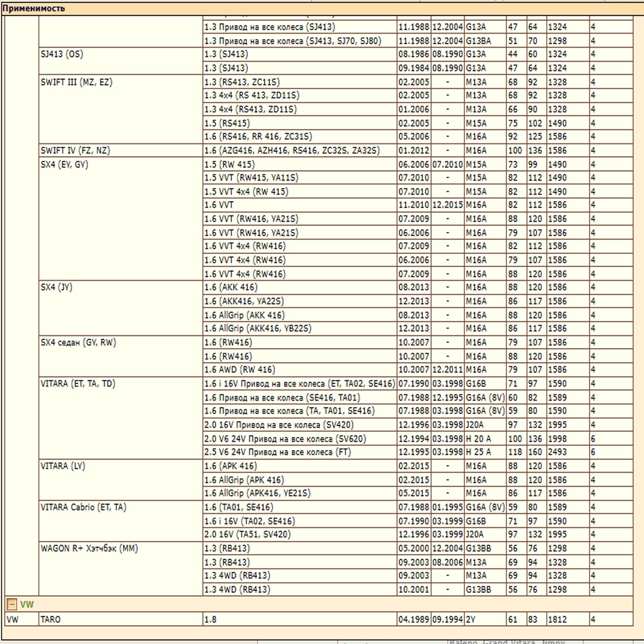Select the 1.5 (RS415) modification row

pyautogui.click(x=227, y=123)
